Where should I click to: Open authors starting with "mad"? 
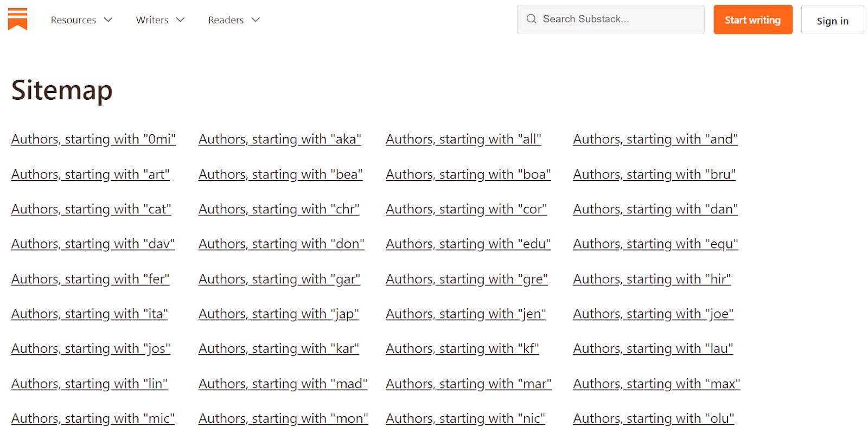pos(283,383)
